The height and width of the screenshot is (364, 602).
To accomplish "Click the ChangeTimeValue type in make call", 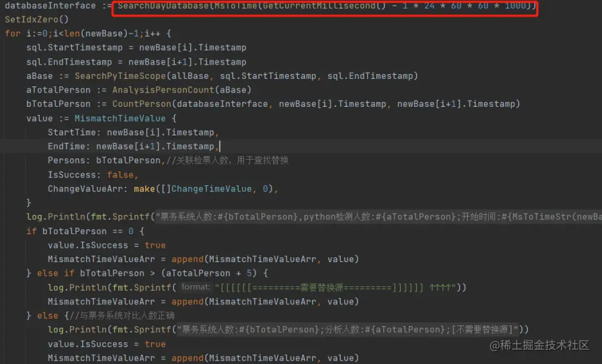I will [x=211, y=189].
